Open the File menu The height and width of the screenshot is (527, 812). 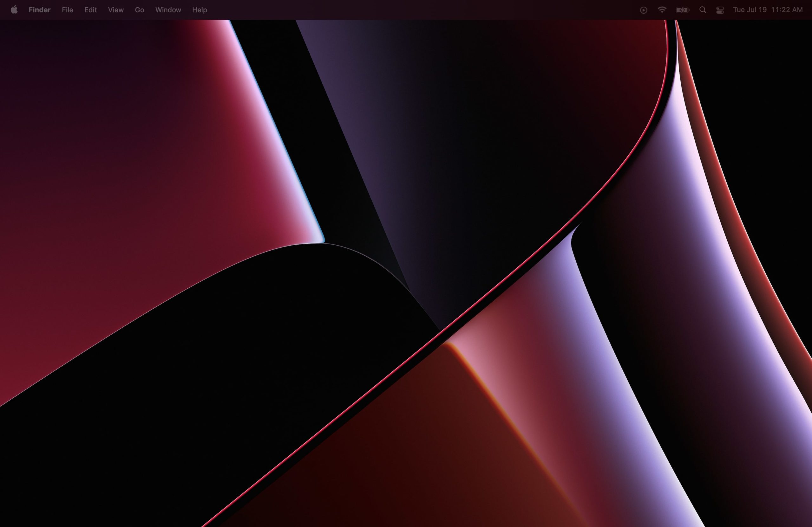pos(67,10)
